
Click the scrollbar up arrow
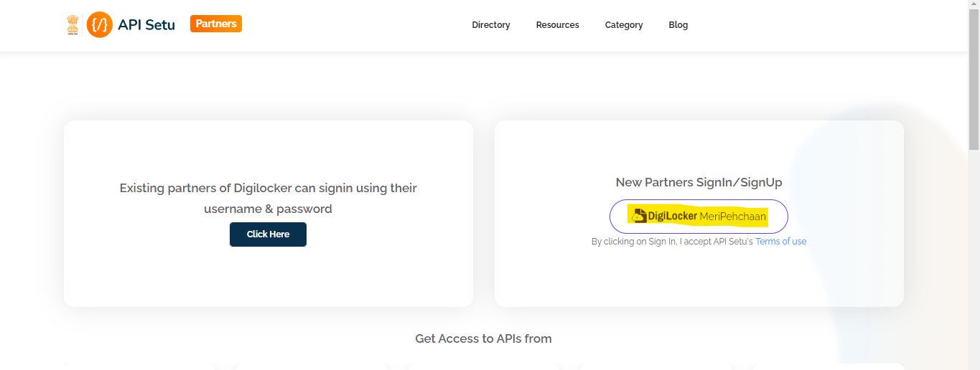pyautogui.click(x=974, y=5)
